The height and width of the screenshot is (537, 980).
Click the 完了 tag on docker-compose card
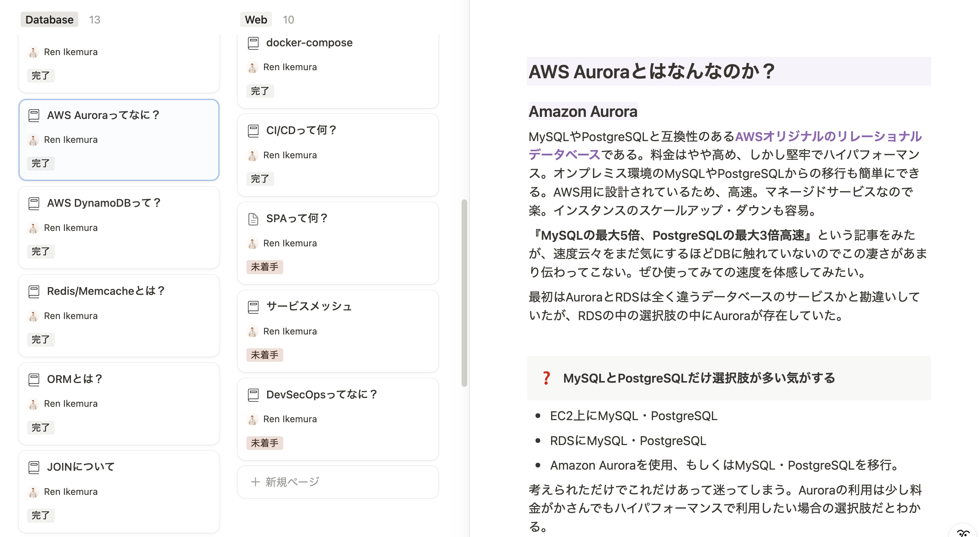[260, 91]
